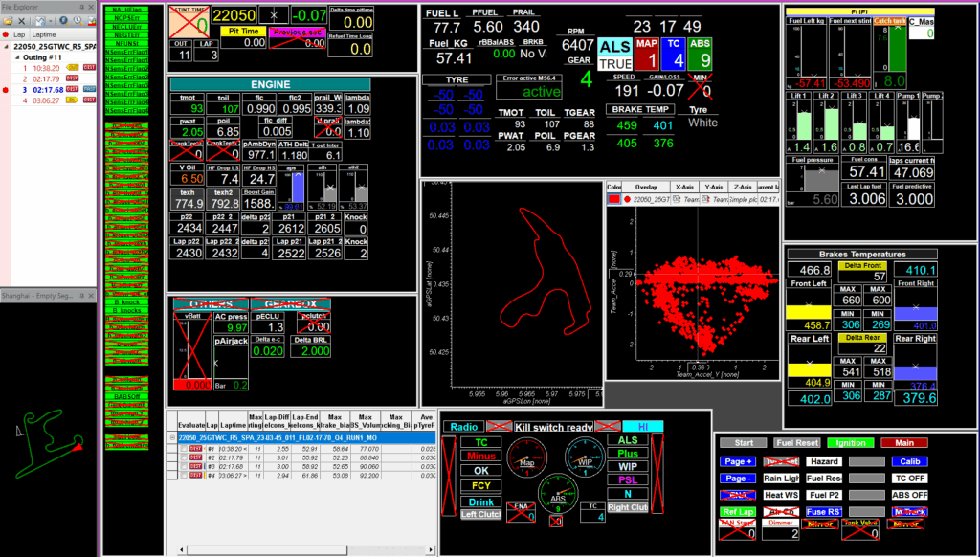
Task: Click the red overlay color swatch in plot legend
Action: (x=612, y=199)
